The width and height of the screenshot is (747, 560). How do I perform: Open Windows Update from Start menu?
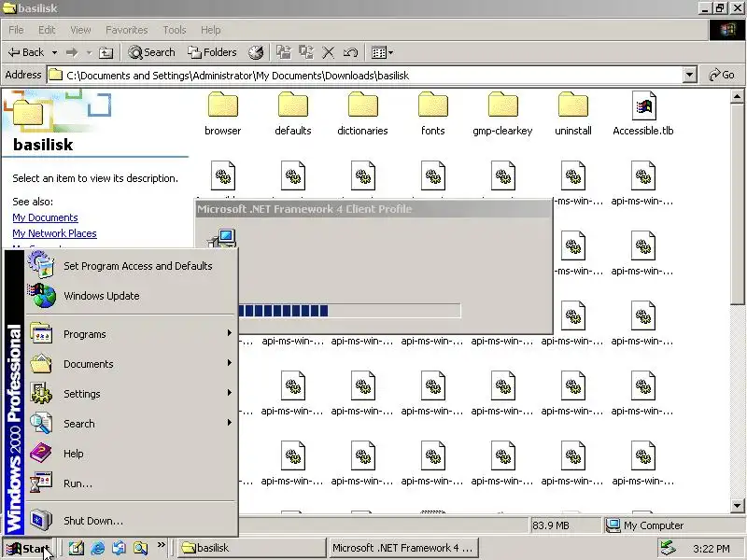coord(132,296)
